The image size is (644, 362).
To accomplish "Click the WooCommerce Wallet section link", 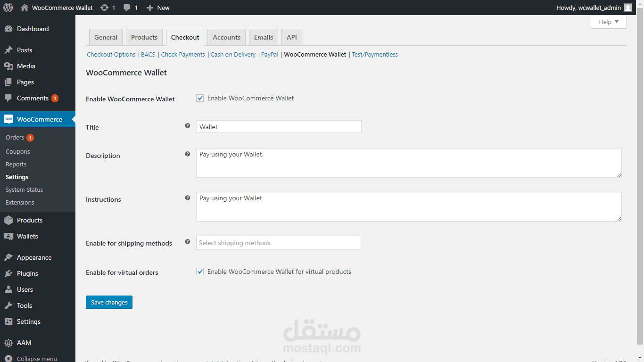I will pos(315,55).
